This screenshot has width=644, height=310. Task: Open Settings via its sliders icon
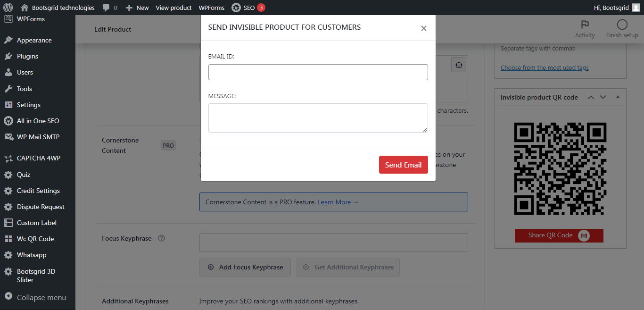pos(8,105)
